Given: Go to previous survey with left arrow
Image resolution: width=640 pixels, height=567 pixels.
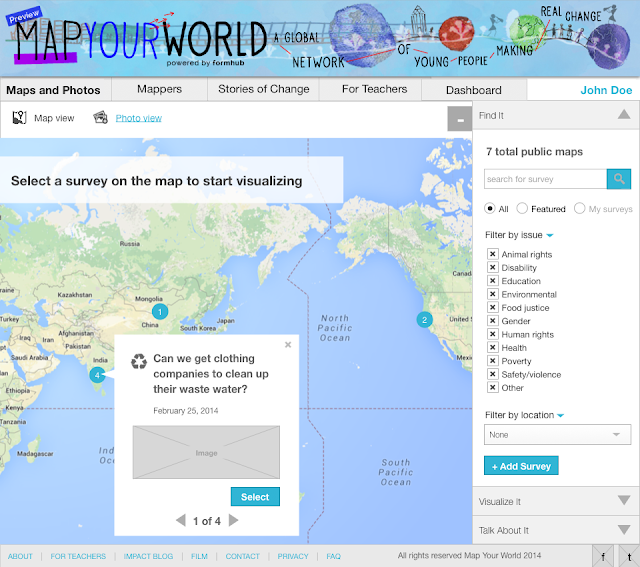Looking at the screenshot, I should pyautogui.click(x=180, y=520).
